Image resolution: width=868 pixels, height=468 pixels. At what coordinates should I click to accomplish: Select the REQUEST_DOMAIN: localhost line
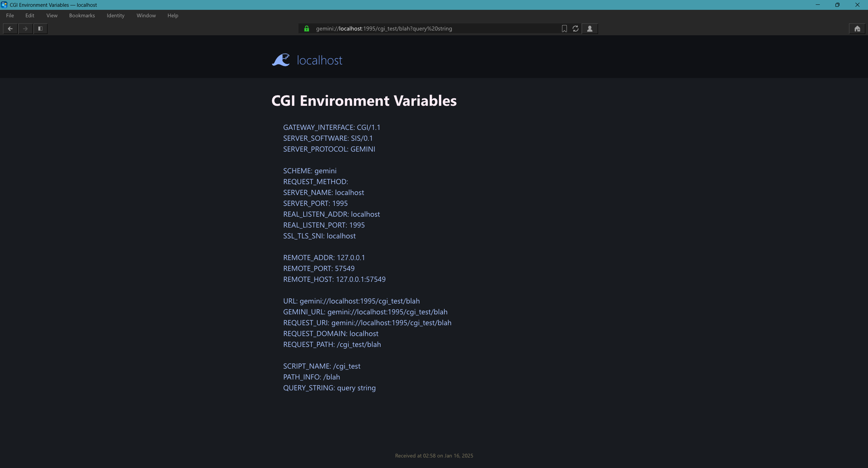(x=331, y=334)
